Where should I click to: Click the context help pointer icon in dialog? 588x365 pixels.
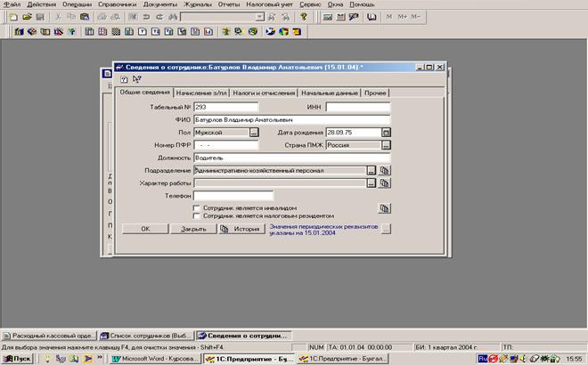click(136, 79)
